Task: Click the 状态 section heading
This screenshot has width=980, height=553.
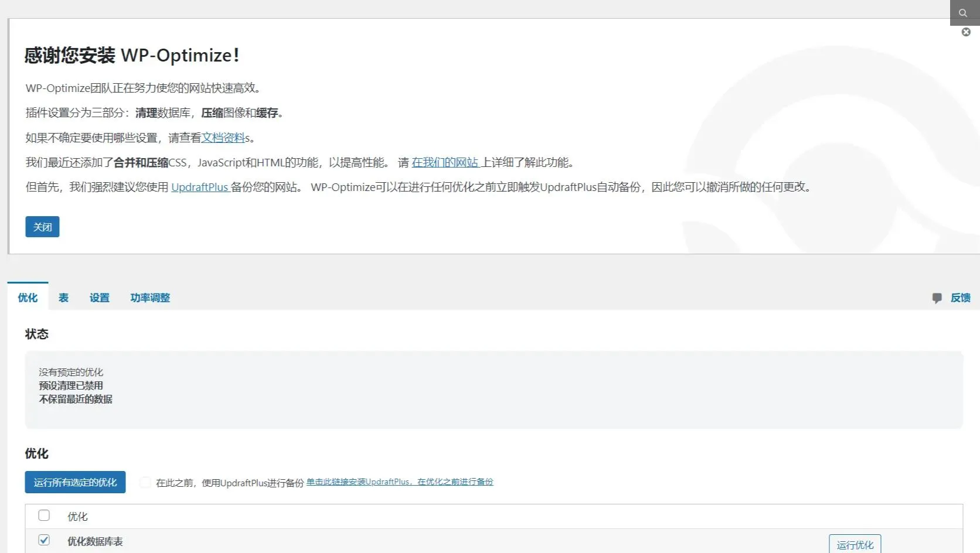Action: pyautogui.click(x=36, y=334)
